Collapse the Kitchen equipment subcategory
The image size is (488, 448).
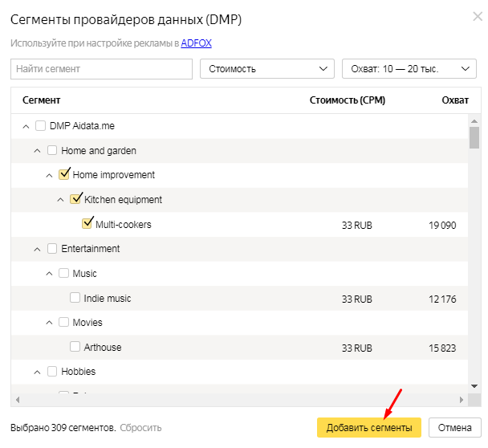point(60,200)
